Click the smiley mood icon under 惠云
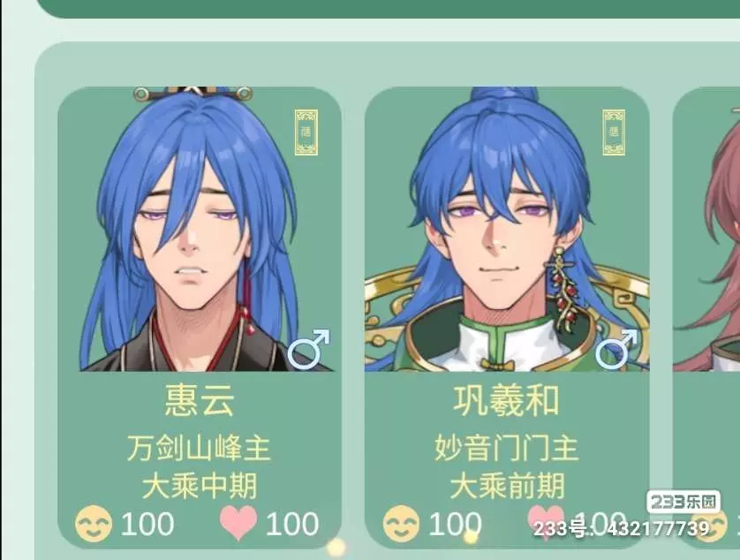Viewport: 740px width, 560px height. (94, 524)
